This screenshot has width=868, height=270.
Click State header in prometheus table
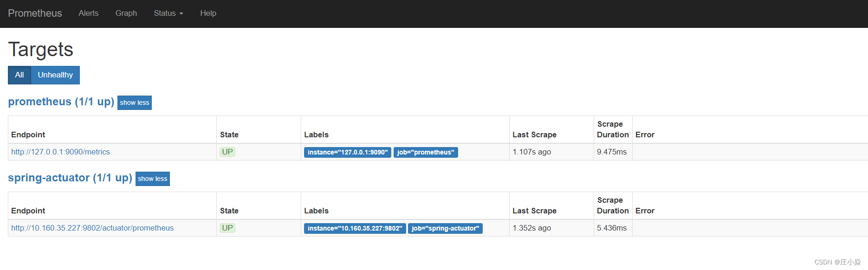(229, 135)
